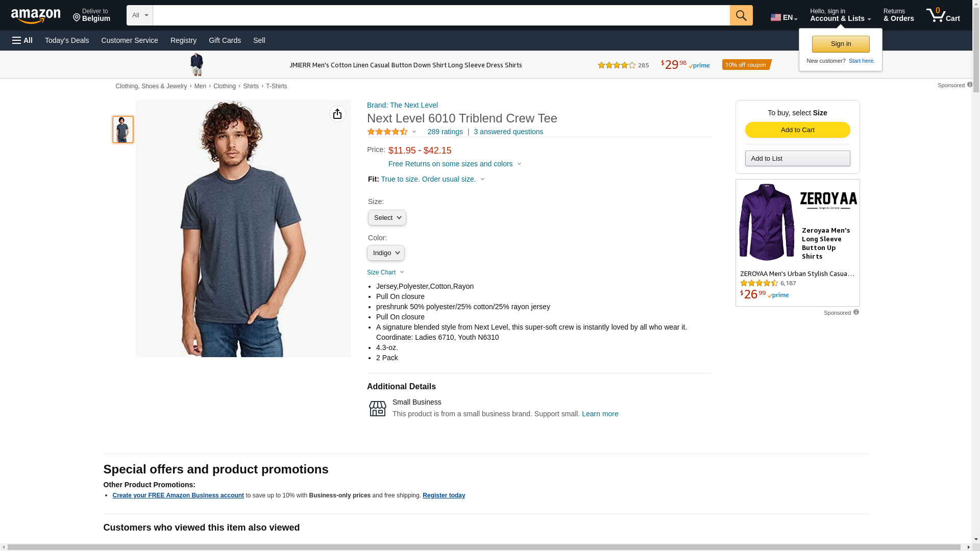Image resolution: width=980 pixels, height=551 pixels.
Task: Go to the Amazon home logo
Action: pos(36,16)
